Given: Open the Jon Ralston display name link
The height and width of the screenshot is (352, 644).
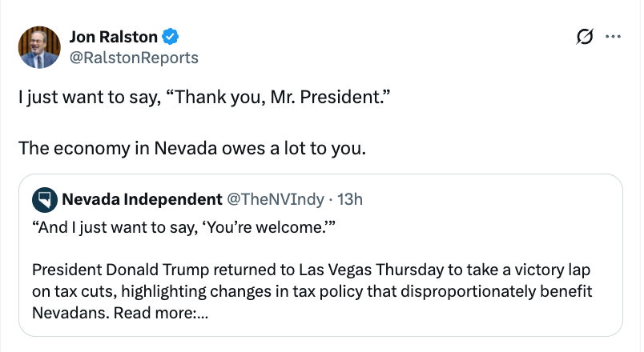Looking at the screenshot, I should click(115, 37).
